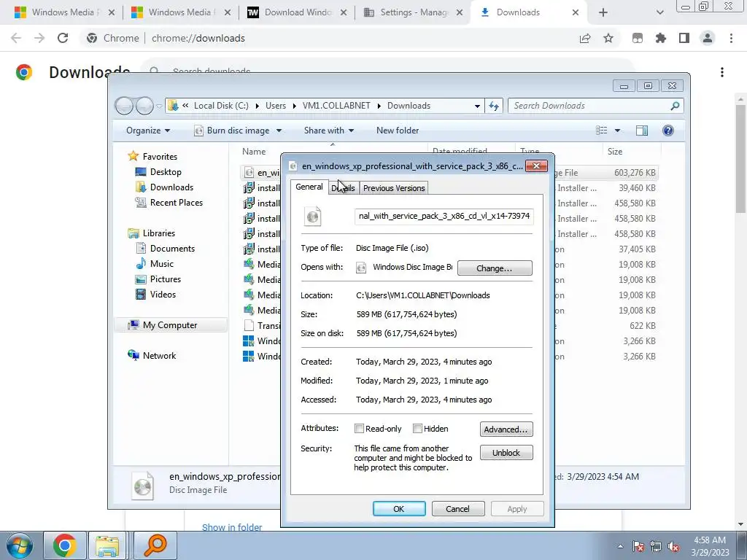Viewport: 747px width, 560px height.
Task: Click the Explorer back navigation button
Action: [x=124, y=106]
